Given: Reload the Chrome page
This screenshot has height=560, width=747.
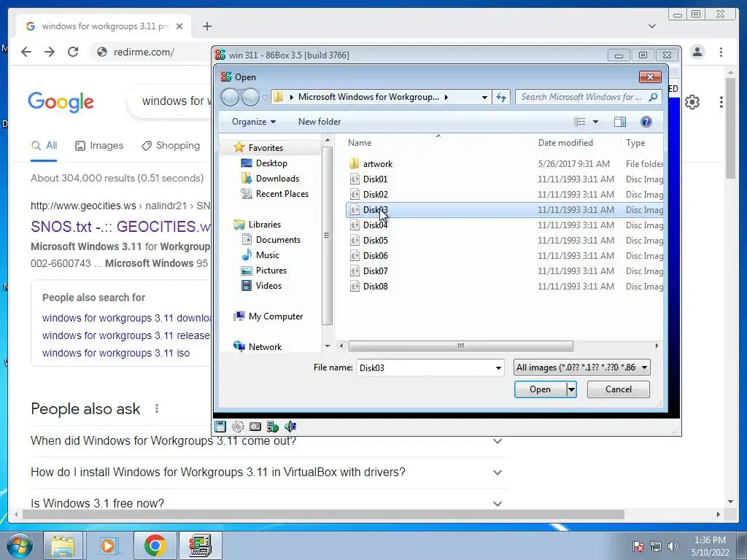Looking at the screenshot, I should coord(73,52).
